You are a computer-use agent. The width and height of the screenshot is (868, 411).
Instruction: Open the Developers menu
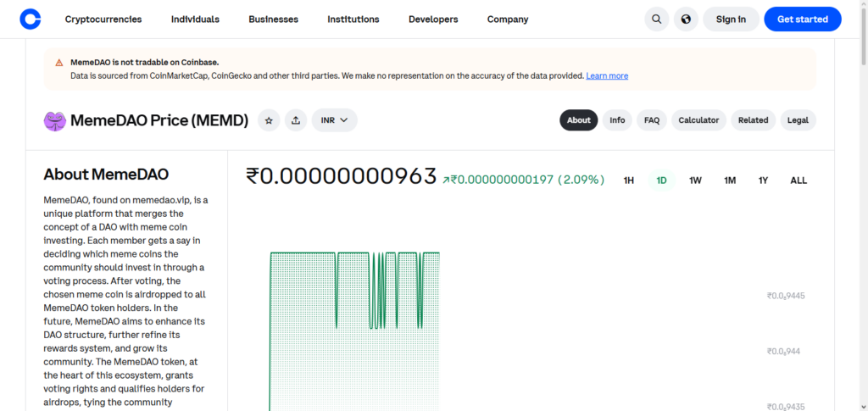[x=433, y=19]
